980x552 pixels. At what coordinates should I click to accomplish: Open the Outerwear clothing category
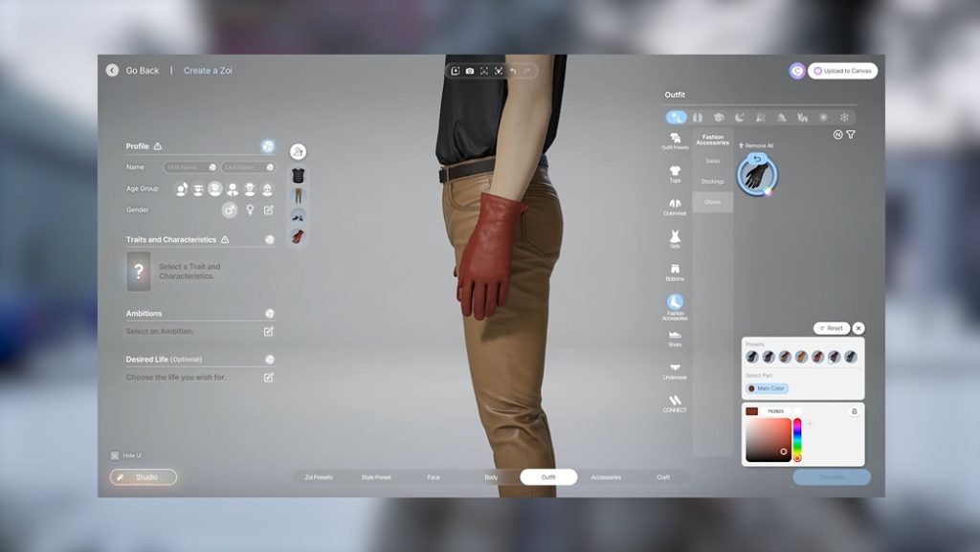(x=675, y=206)
